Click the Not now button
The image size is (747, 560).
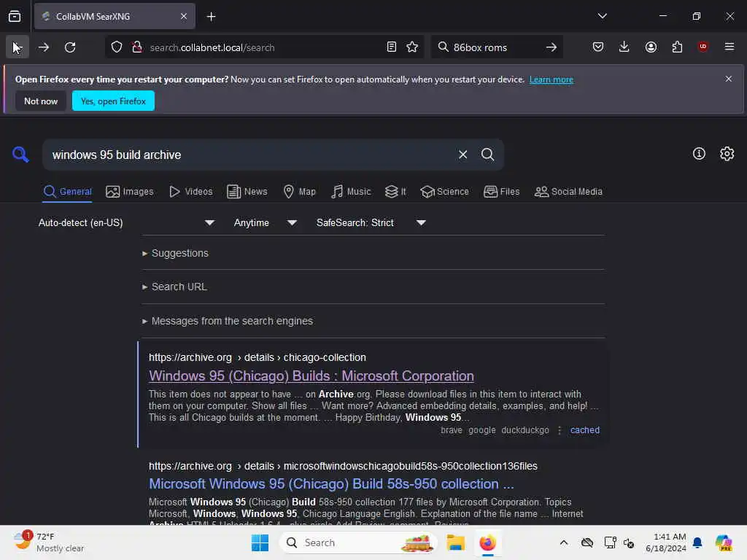pyautogui.click(x=41, y=101)
